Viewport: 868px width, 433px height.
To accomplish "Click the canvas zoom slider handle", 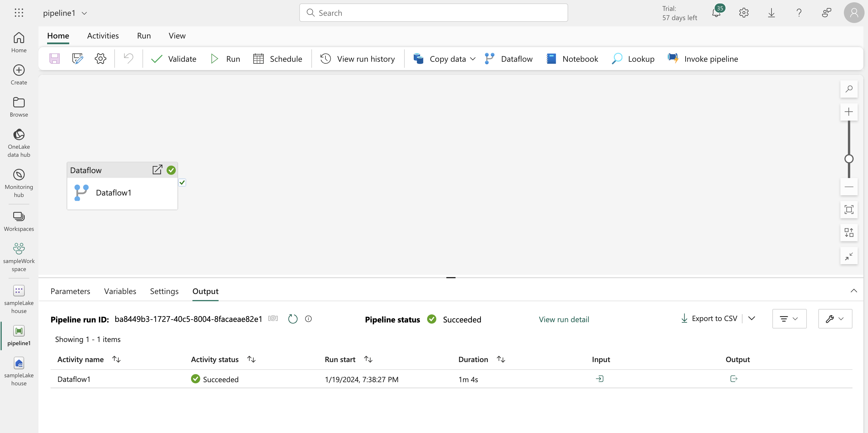I will tap(849, 159).
